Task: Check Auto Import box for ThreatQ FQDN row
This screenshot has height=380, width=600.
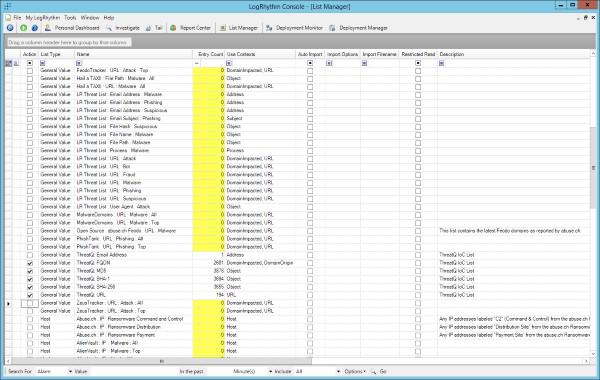Action: (310, 263)
